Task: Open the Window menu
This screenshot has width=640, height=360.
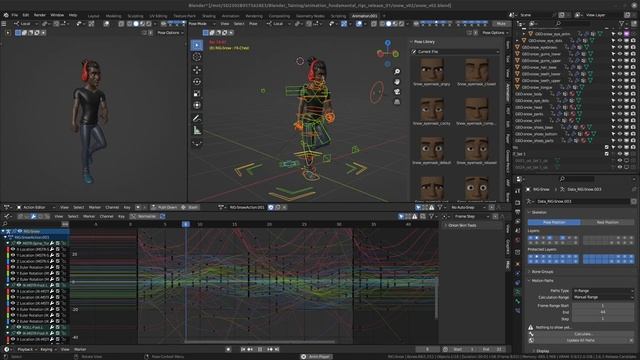Action: tap(57, 15)
